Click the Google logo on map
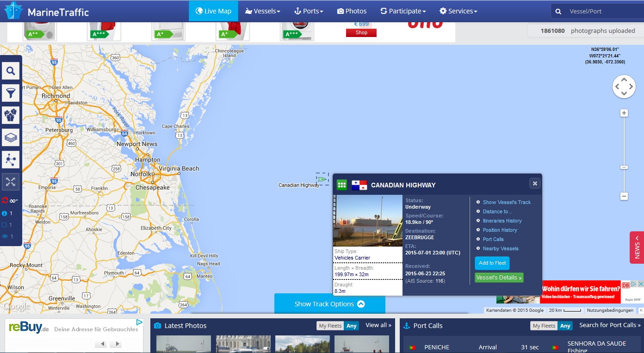The image size is (644, 353). coord(16,306)
